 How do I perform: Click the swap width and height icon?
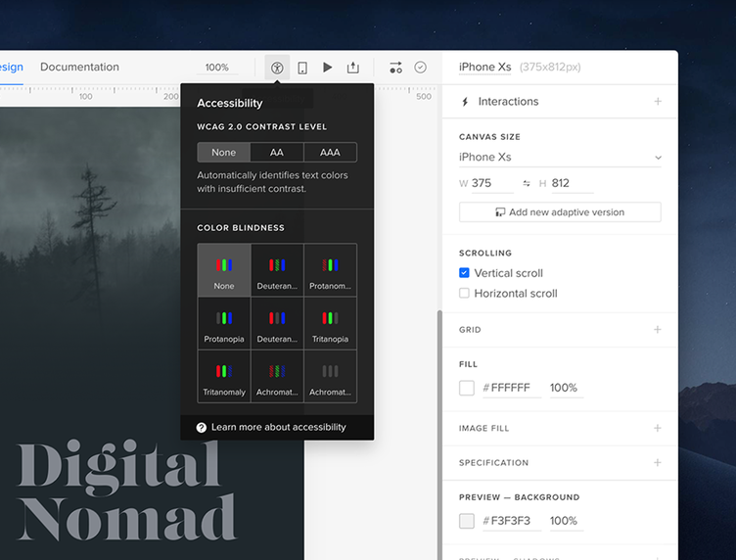click(527, 183)
